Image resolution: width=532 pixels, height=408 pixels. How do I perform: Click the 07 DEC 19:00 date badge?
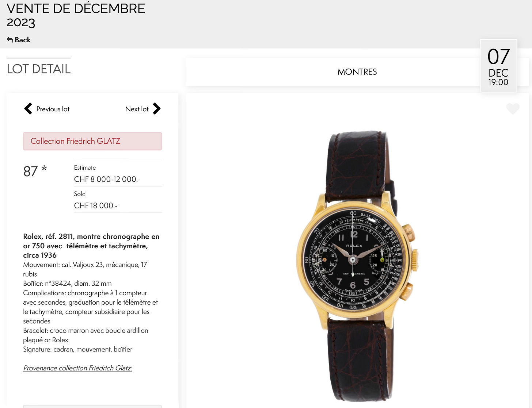point(498,66)
